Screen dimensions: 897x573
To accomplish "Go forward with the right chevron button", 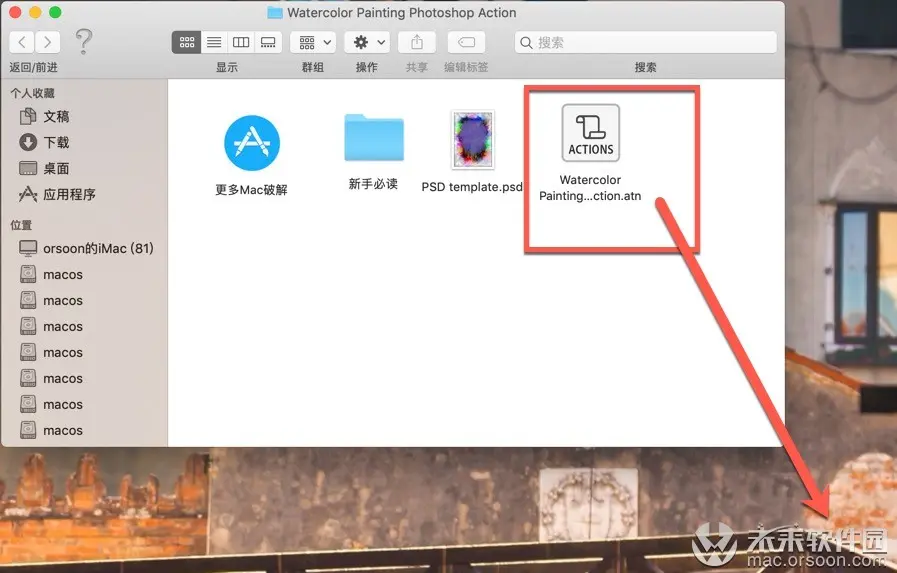I will [47, 42].
